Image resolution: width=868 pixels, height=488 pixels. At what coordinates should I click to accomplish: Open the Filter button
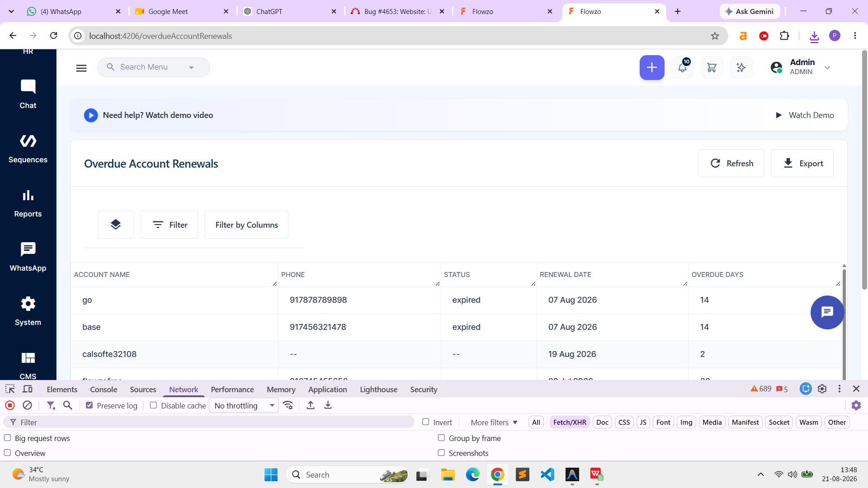tap(169, 225)
